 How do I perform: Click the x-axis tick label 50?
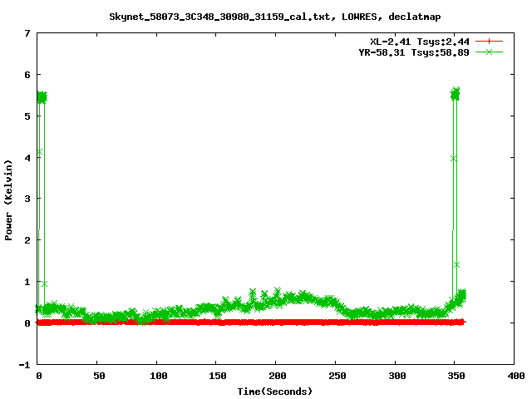pyautogui.click(x=99, y=376)
